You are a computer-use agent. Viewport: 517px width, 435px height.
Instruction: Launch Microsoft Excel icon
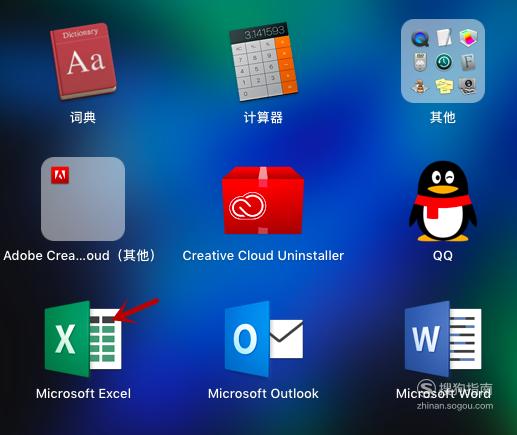click(83, 339)
